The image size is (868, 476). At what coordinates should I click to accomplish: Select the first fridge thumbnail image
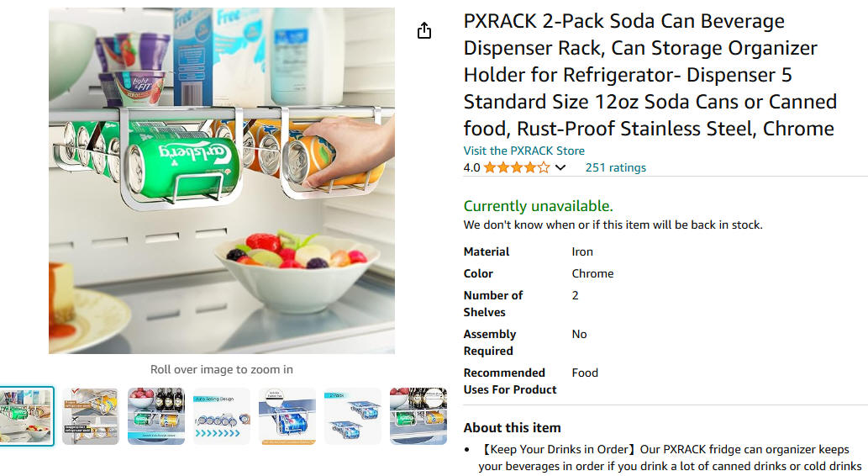(x=27, y=416)
